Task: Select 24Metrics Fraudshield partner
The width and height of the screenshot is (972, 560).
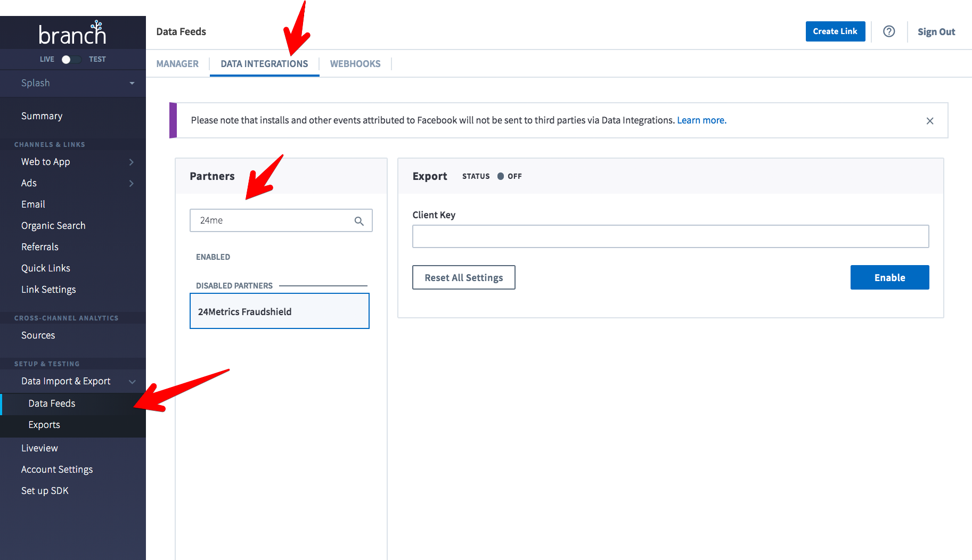Action: pos(280,311)
